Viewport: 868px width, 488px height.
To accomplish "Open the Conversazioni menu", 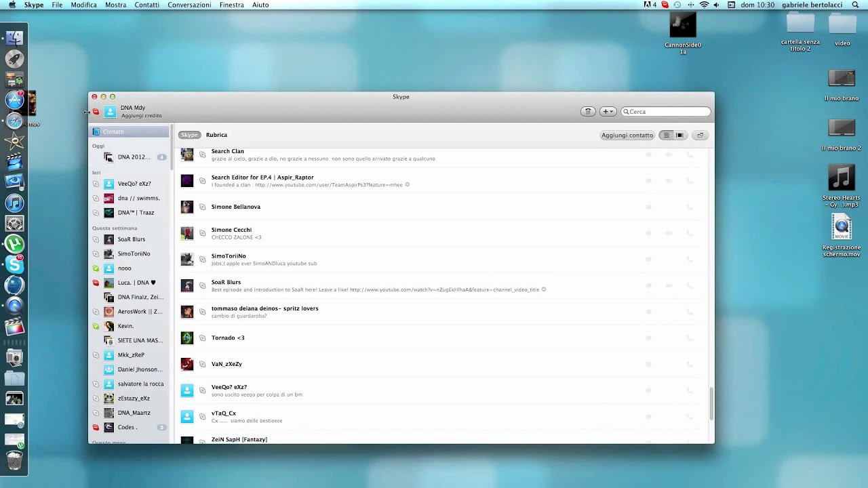I will click(x=189, y=5).
